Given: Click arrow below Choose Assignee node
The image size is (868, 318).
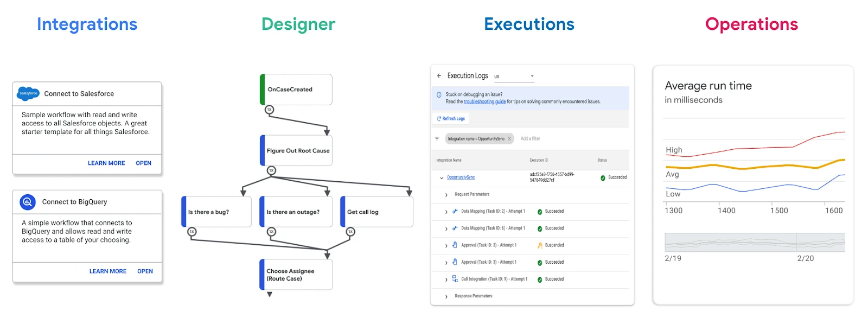Looking at the screenshot, I should click(270, 295).
